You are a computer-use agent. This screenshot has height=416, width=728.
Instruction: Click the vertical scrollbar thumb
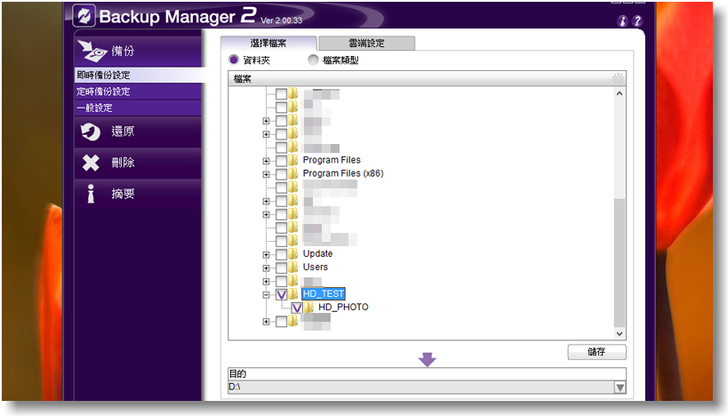[x=619, y=262]
